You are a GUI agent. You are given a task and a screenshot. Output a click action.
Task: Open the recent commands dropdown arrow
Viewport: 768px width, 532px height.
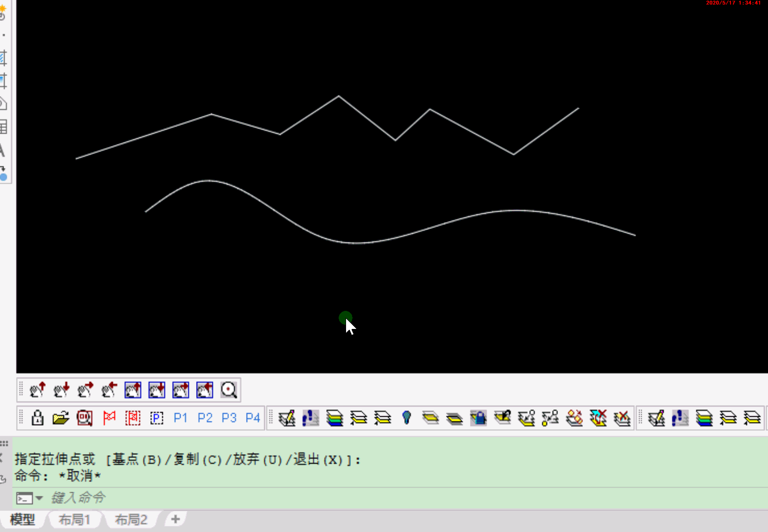click(x=39, y=498)
